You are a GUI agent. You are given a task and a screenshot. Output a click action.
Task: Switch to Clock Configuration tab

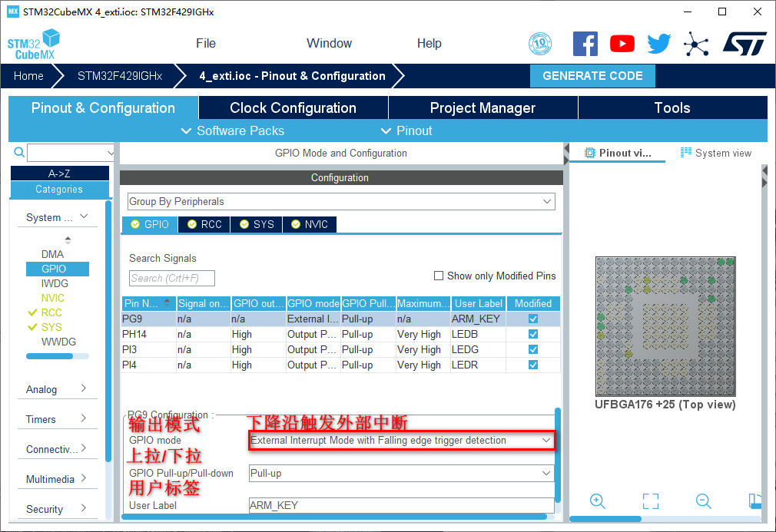pos(293,108)
